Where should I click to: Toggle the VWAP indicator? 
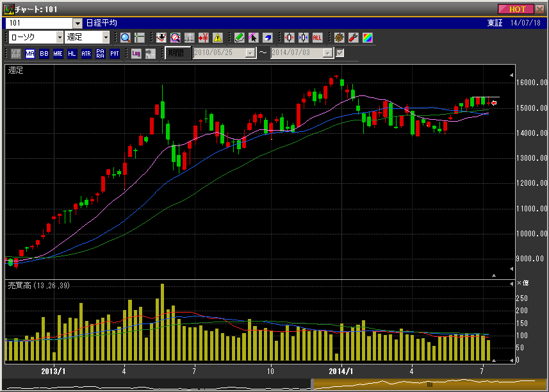tap(16, 54)
